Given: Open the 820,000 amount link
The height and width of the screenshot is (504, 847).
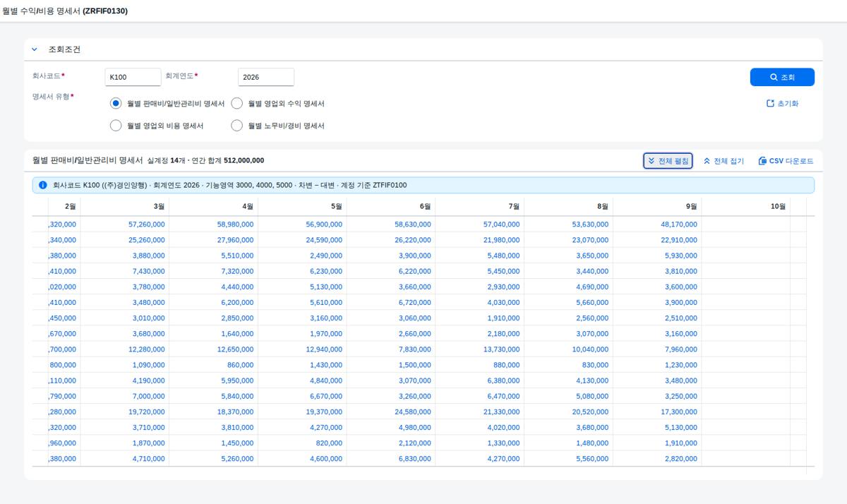Looking at the screenshot, I should pos(329,443).
